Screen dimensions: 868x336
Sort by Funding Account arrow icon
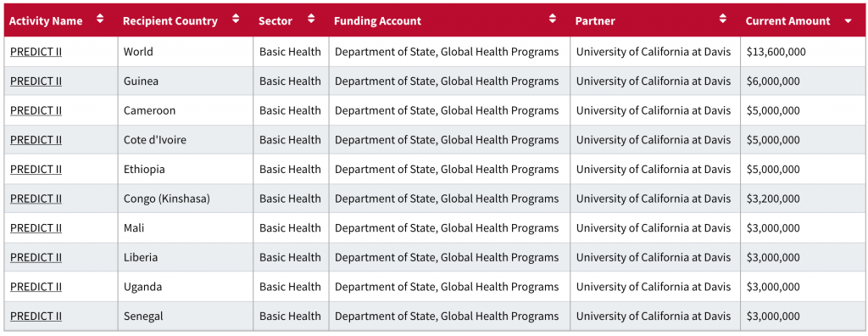coord(553,19)
